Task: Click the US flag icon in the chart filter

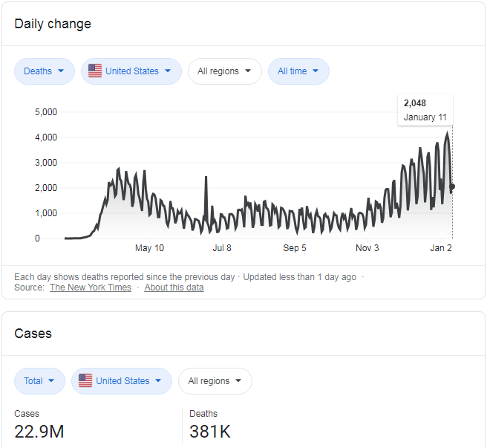Action: pos(95,71)
